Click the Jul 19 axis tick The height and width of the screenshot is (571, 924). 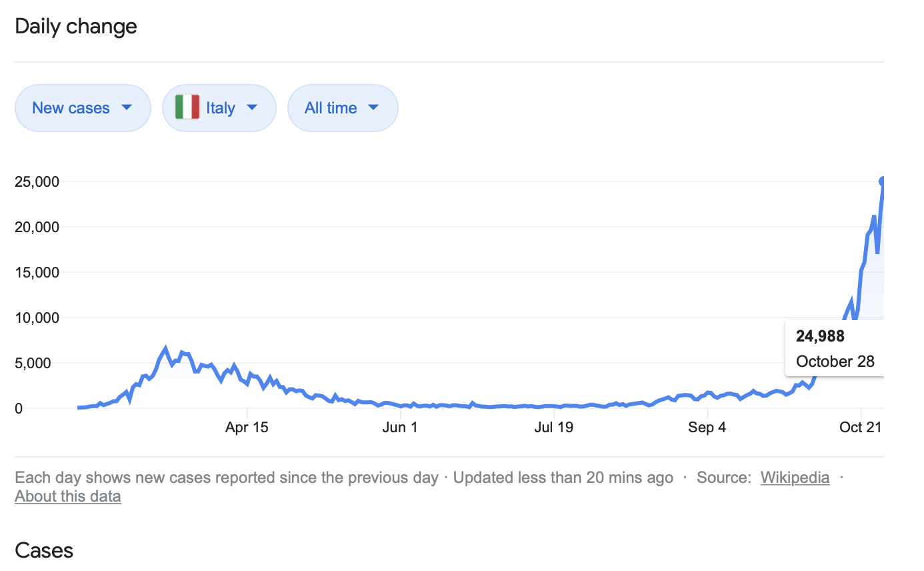coord(553,428)
